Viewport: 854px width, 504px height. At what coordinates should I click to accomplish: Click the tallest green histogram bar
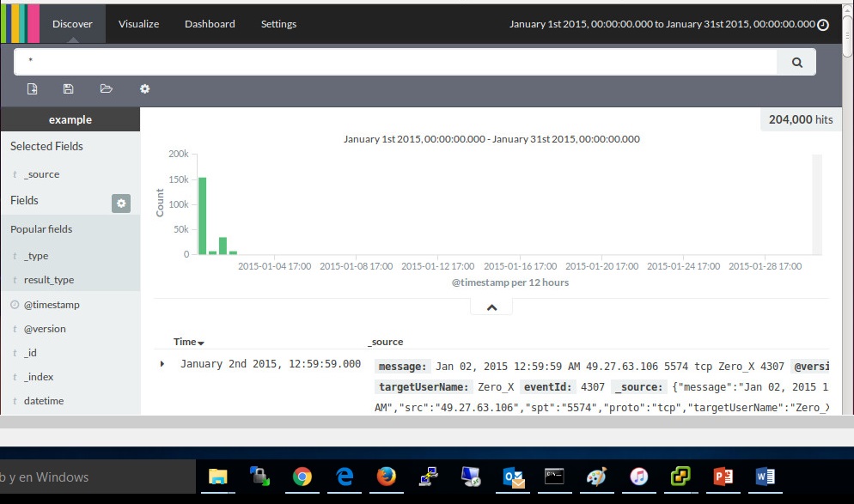click(203, 215)
